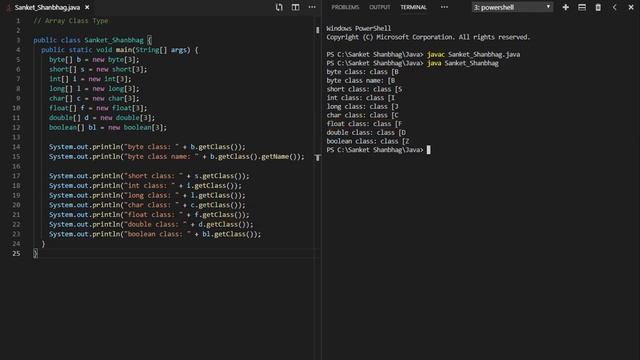Open editor more actions ellipsis
640x360 pixels.
pyautogui.click(x=312, y=7)
